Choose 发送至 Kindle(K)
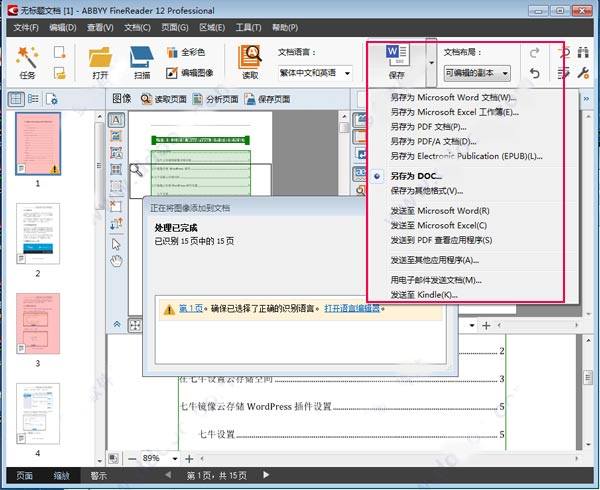The width and height of the screenshot is (600, 490). [x=424, y=295]
